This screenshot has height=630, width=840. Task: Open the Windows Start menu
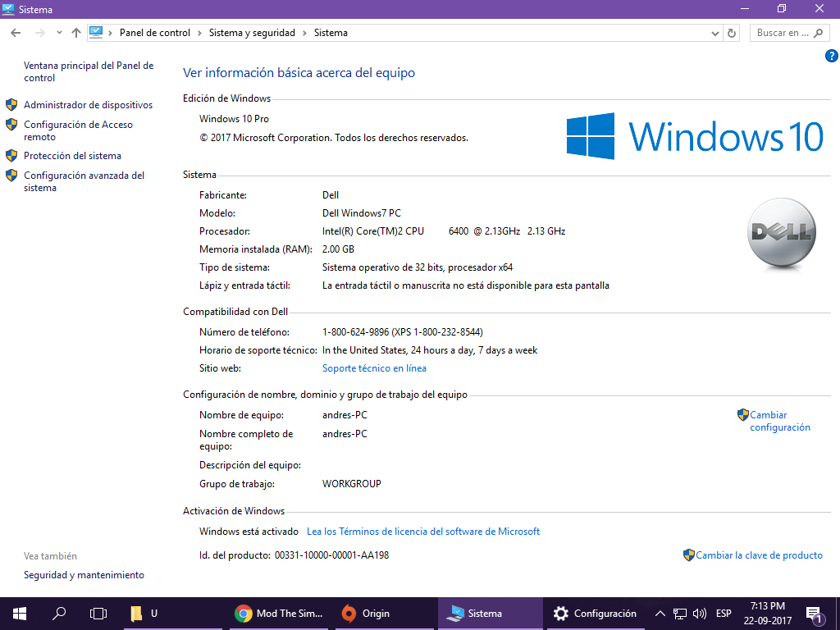[x=19, y=613]
